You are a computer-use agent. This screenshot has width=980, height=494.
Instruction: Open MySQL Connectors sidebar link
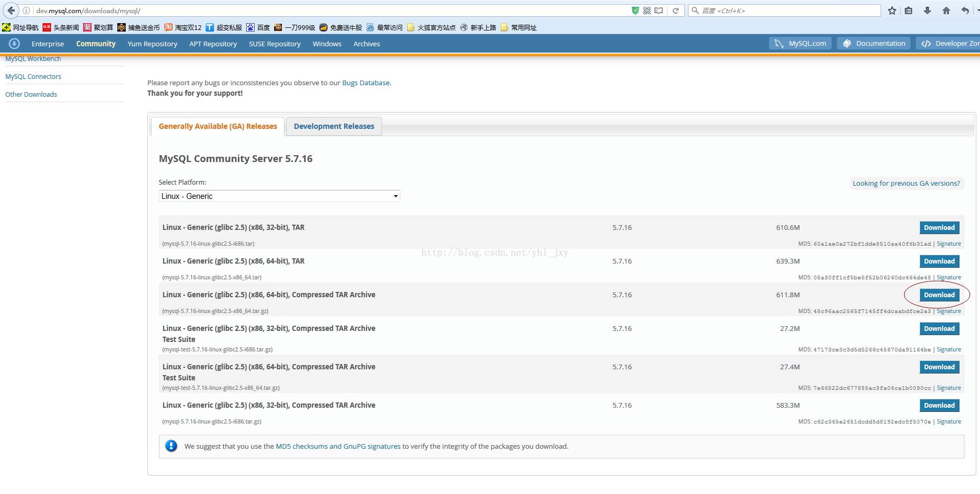[x=33, y=76]
